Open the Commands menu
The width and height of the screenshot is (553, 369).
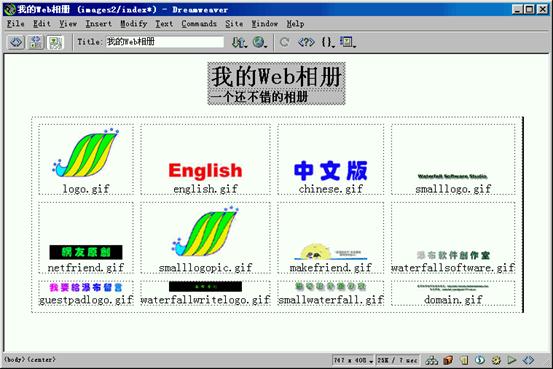199,24
